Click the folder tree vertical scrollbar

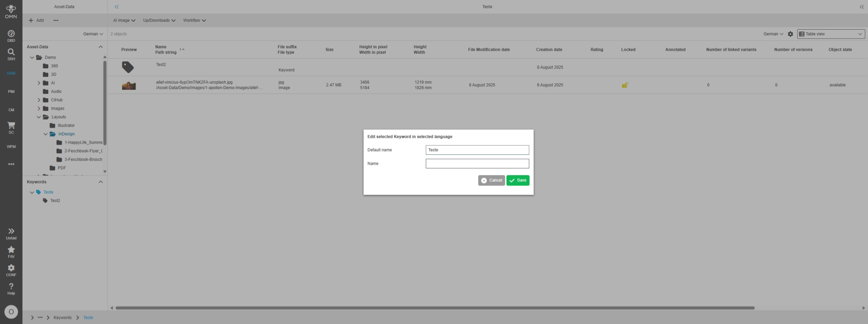105,103
